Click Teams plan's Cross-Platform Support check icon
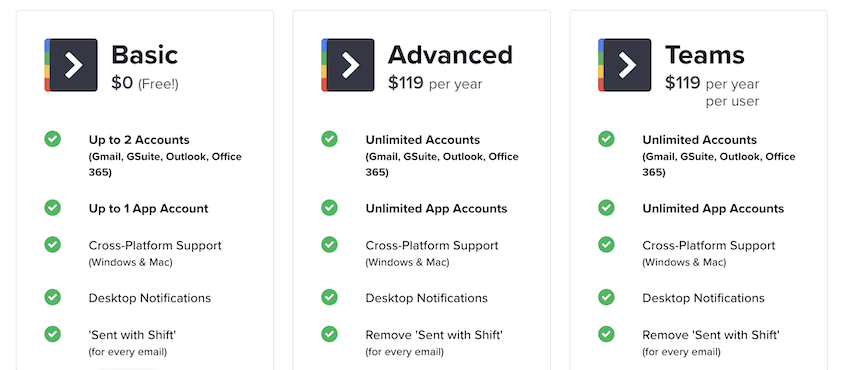 (607, 244)
